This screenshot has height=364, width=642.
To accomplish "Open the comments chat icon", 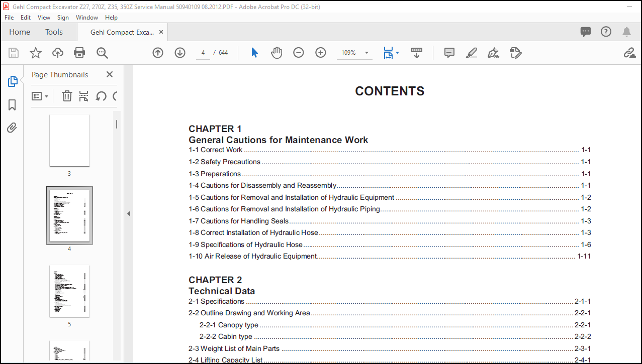I will tap(586, 32).
